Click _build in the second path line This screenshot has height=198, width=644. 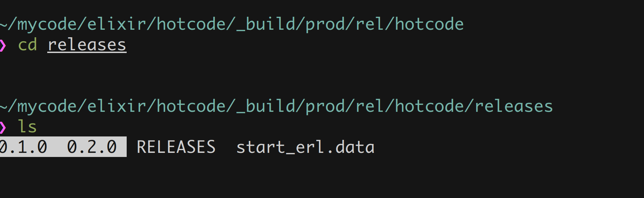[x=266, y=107]
